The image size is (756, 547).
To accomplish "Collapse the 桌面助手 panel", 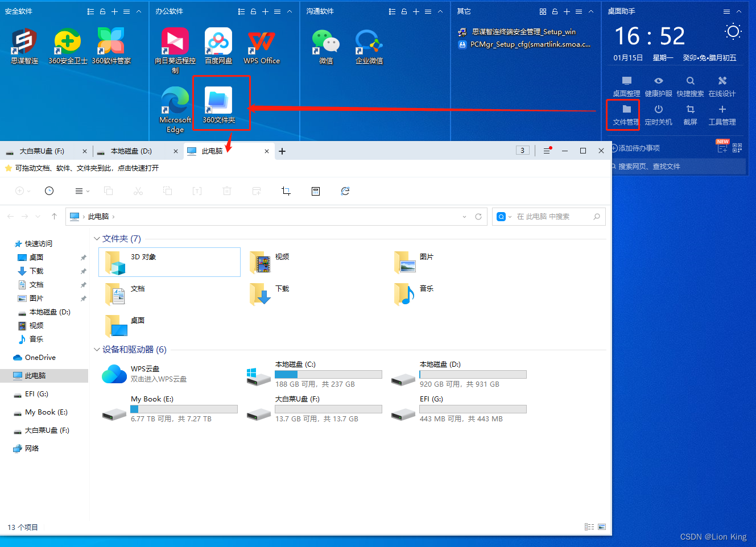I will (738, 11).
